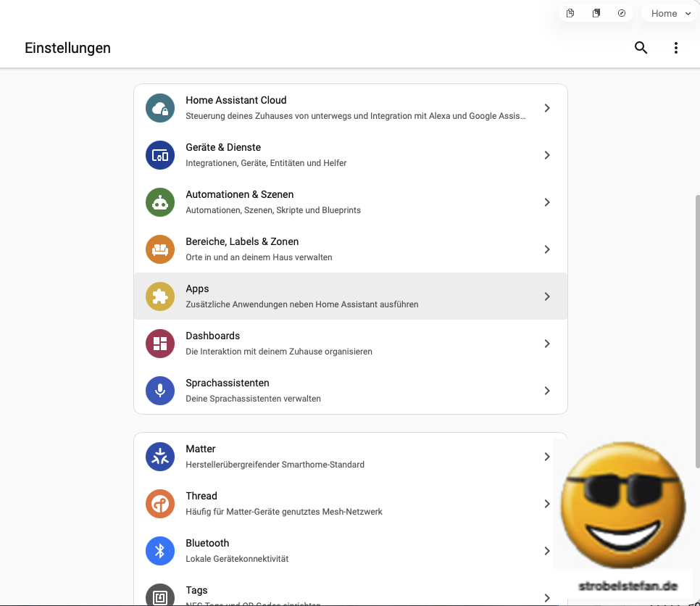Click the dark-filled pages icon in top pill
This screenshot has width=700, height=606.
point(596,13)
